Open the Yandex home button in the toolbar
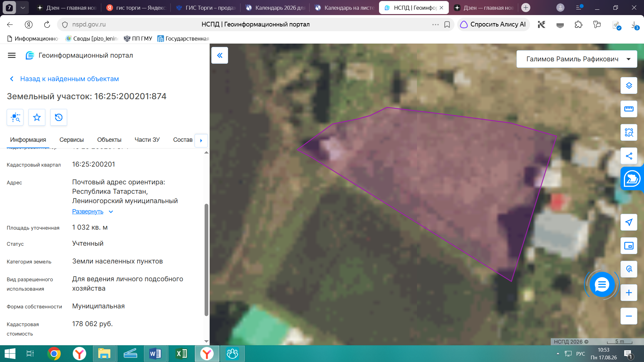 point(29,24)
